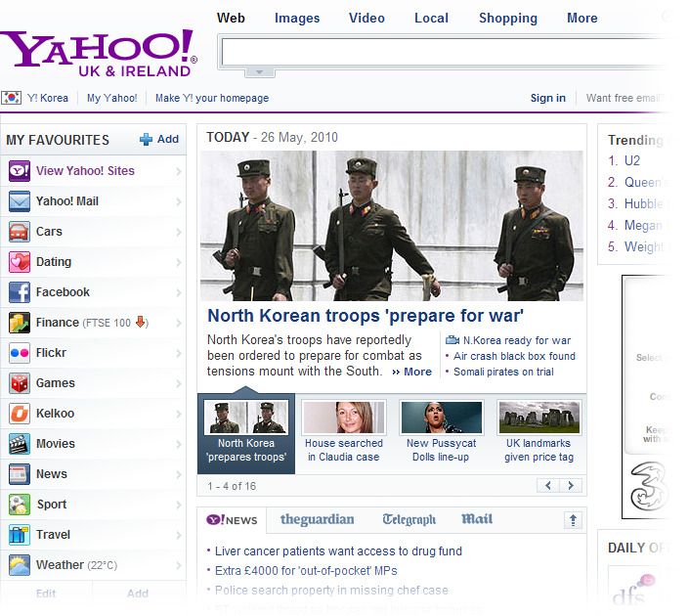
Task: Select the Y! News tab
Action: pos(232,520)
